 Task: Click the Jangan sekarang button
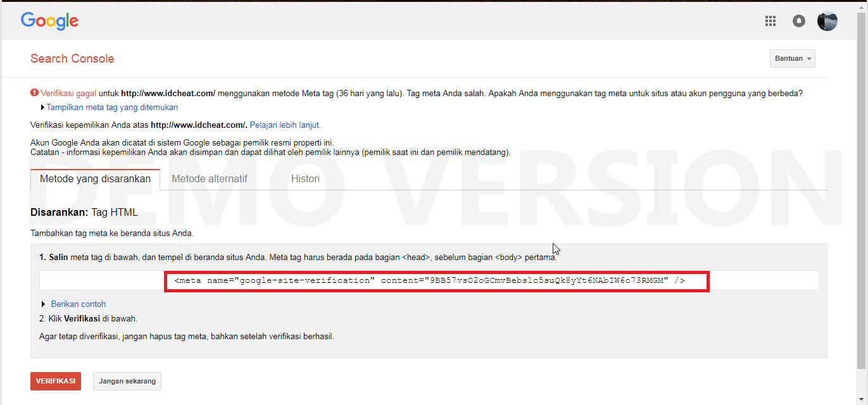coord(128,381)
